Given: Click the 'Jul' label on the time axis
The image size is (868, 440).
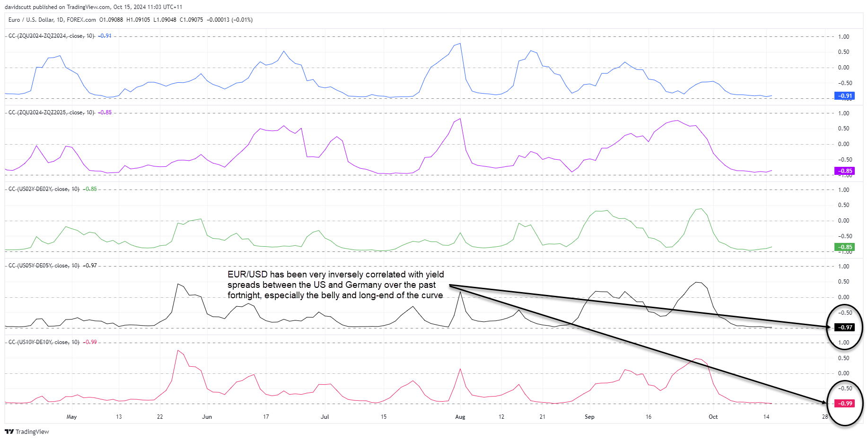Looking at the screenshot, I should coord(324,417).
